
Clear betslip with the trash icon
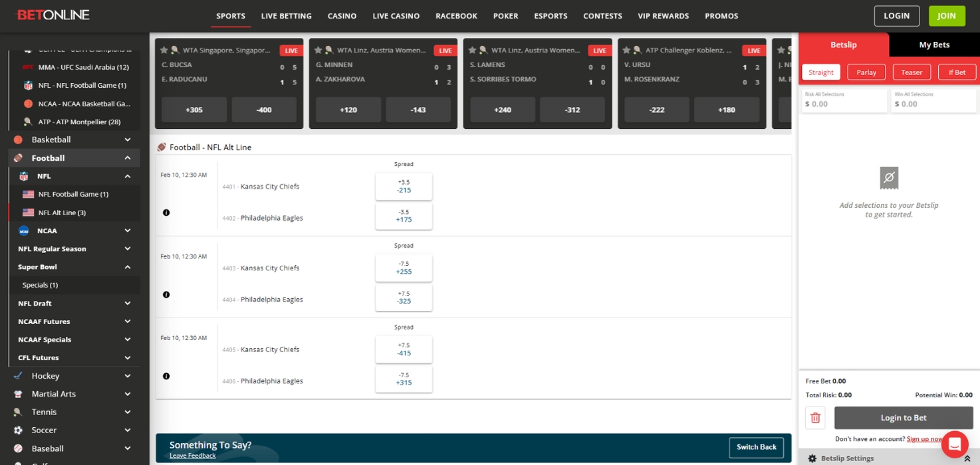click(815, 418)
